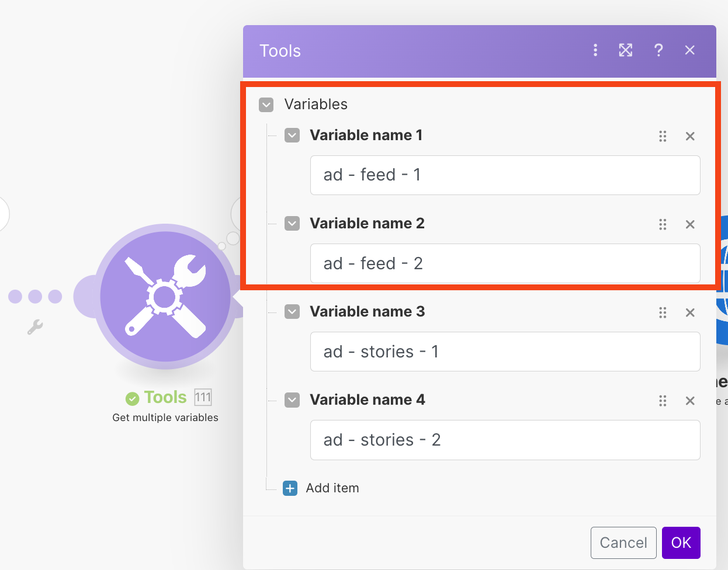Collapse the Variable name 2 item

pyautogui.click(x=292, y=224)
